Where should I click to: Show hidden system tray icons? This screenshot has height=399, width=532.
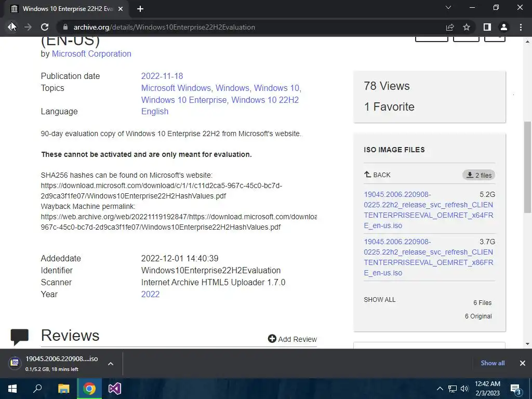[440, 389]
